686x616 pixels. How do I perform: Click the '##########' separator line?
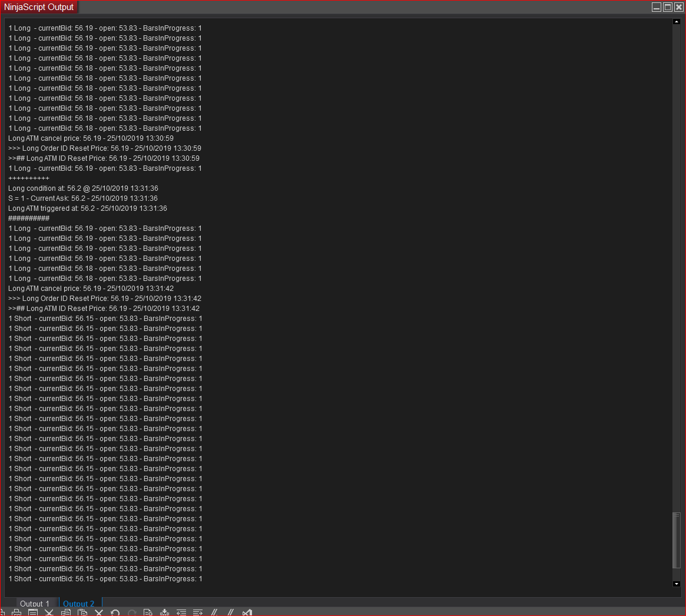point(29,218)
